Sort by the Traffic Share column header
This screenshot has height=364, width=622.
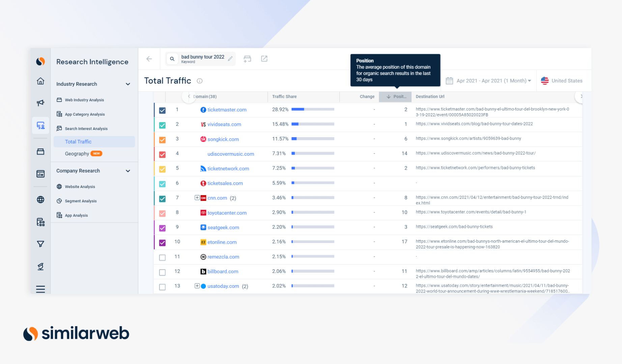(x=284, y=97)
